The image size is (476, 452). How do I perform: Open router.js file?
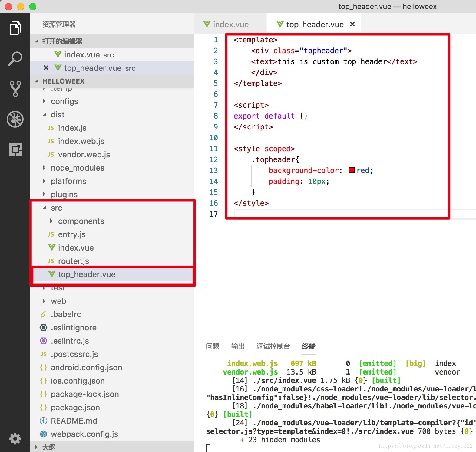coord(112,261)
